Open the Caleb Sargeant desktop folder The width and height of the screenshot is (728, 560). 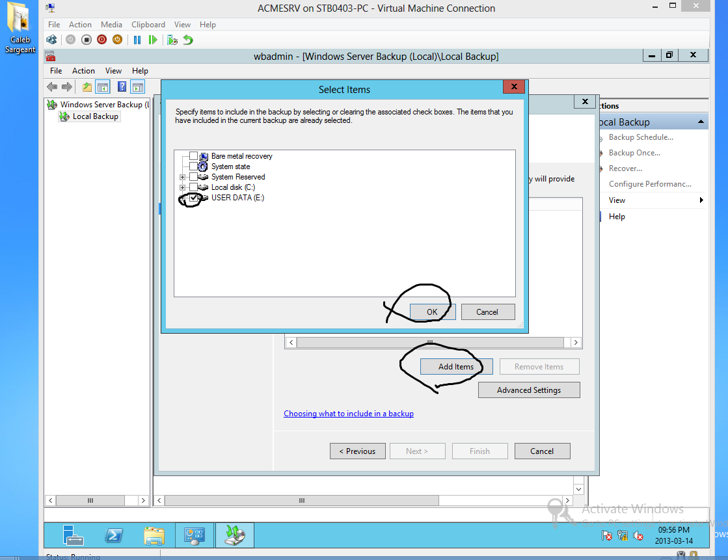pos(20,28)
